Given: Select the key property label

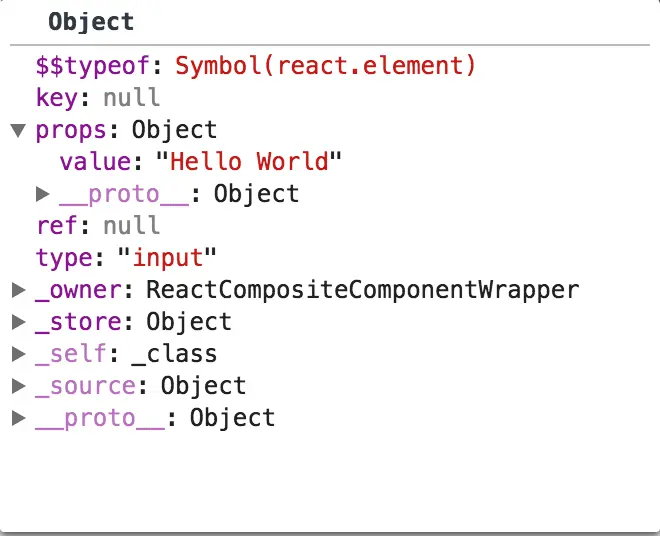Looking at the screenshot, I should pyautogui.click(x=57, y=99).
